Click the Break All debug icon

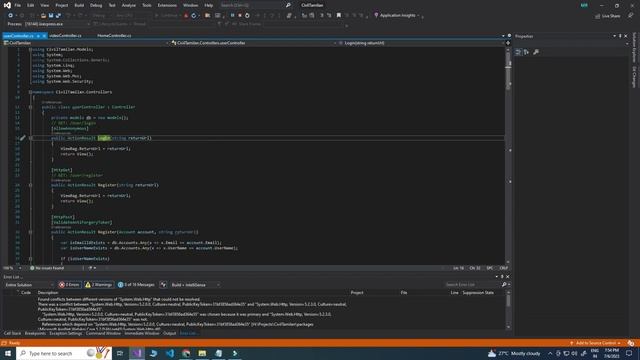coord(232,16)
